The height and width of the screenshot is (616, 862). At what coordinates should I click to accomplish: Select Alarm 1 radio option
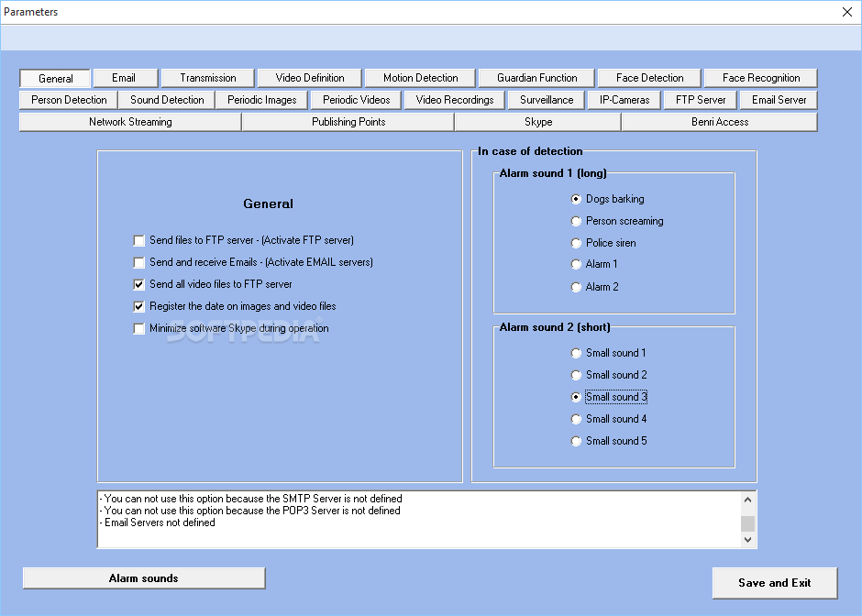(576, 264)
